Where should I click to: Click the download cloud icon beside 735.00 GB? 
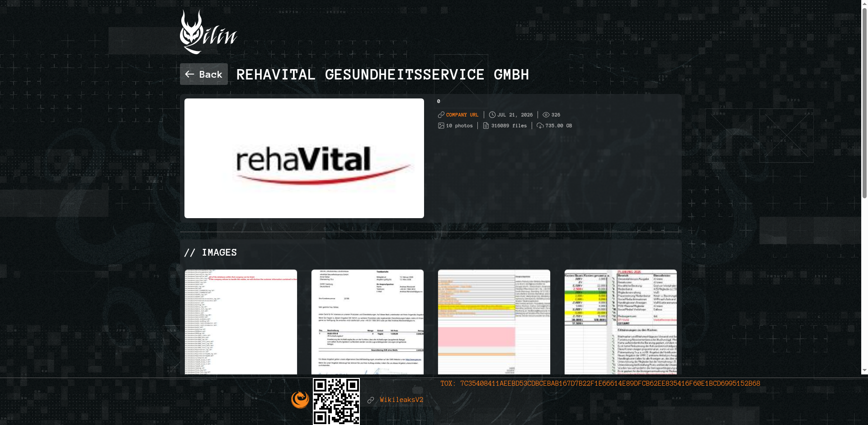540,126
